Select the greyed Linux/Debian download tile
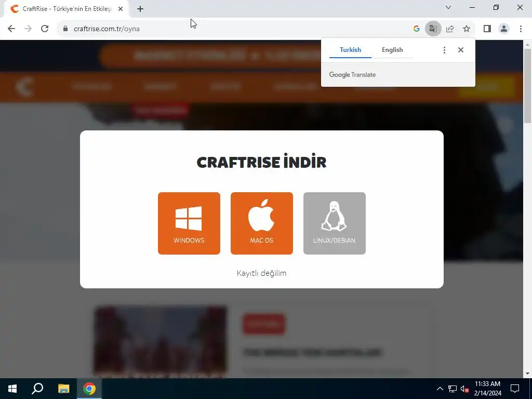Viewport: 532px width, 399px height. 334,223
